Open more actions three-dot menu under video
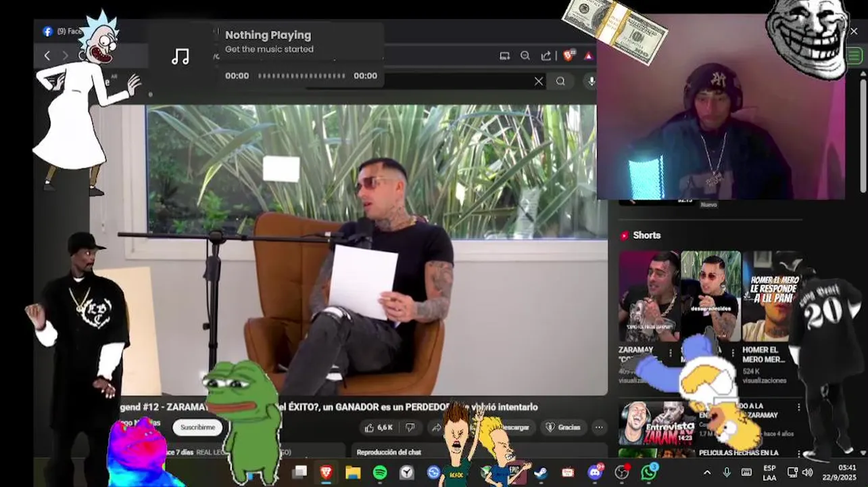Screen dimensions: 868x487 click(599, 427)
